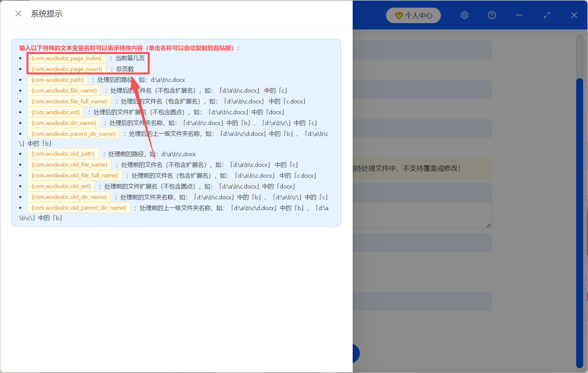Copy the {com.wodeabc.old_file_full_name} variable name
The width and height of the screenshot is (588, 373).
pyautogui.click(x=75, y=175)
